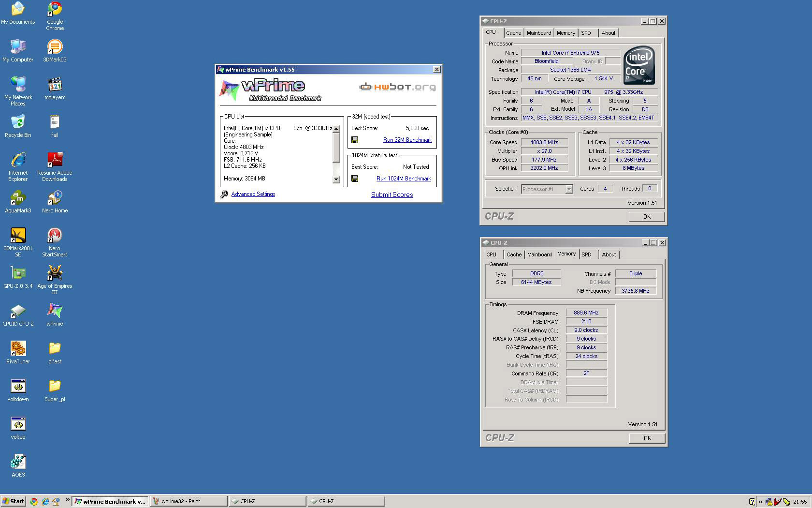
Task: Select the RivaTuner desktop shortcut
Action: (18, 353)
